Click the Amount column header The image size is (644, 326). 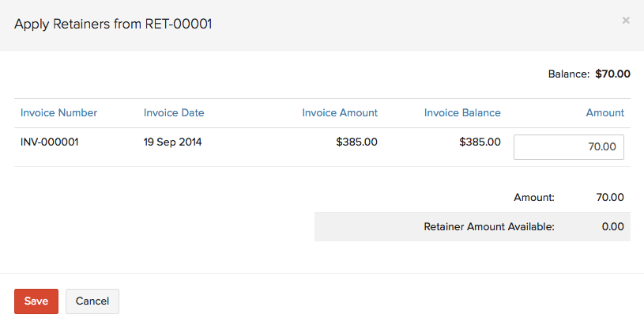click(x=605, y=112)
